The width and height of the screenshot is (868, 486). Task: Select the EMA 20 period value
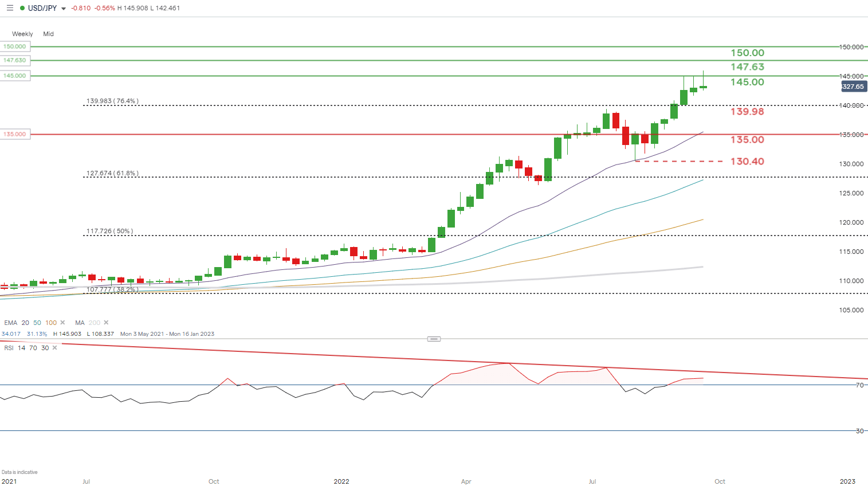click(25, 323)
